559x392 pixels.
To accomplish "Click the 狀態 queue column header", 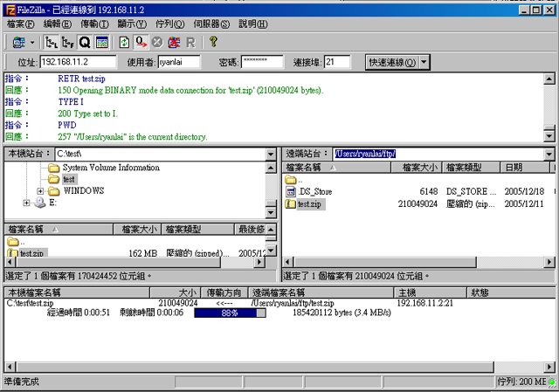I will coord(511,293).
